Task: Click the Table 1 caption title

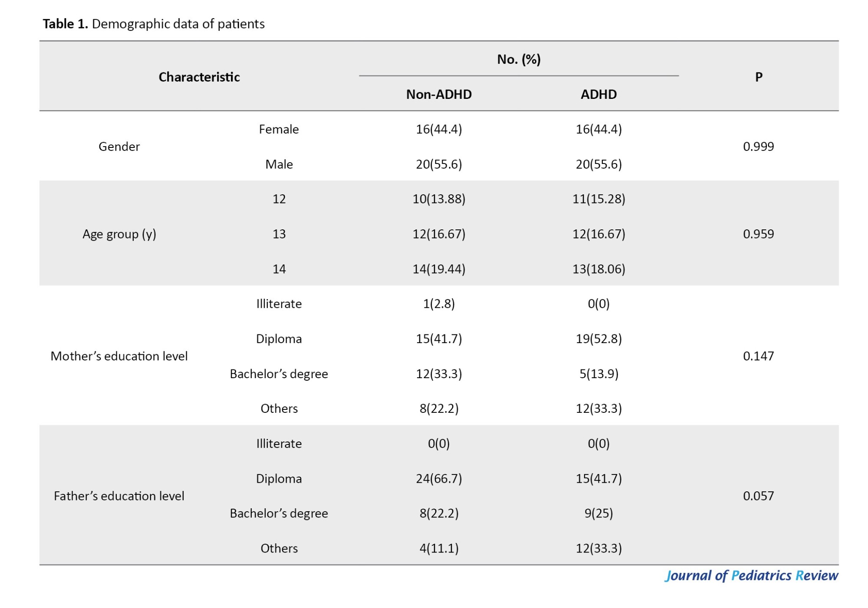Action: [153, 24]
